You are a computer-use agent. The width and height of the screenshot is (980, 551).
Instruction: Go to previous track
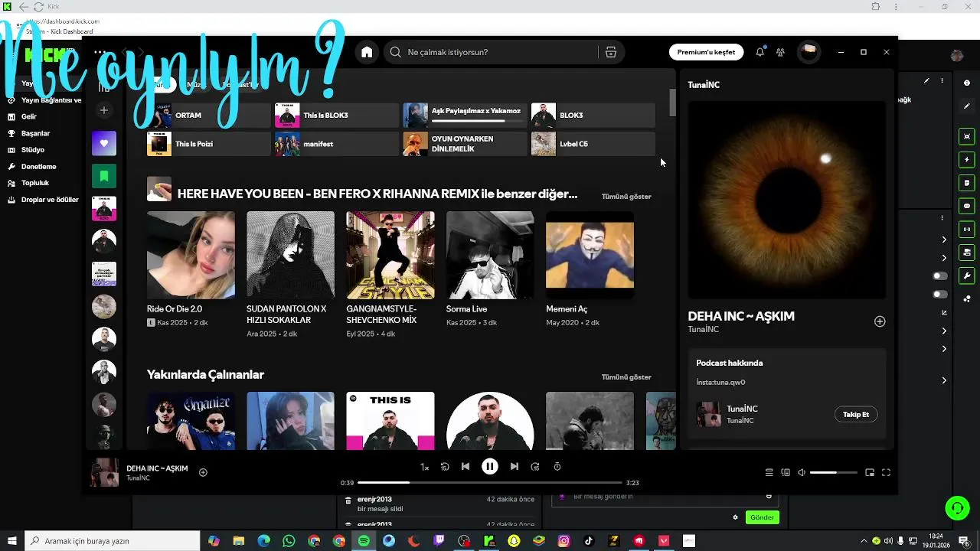[465, 467]
